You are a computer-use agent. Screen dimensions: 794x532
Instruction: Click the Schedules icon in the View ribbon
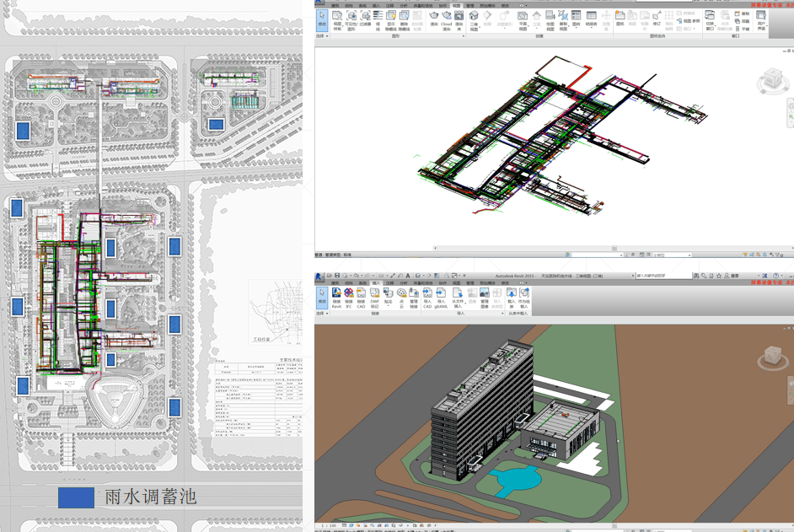click(x=592, y=18)
